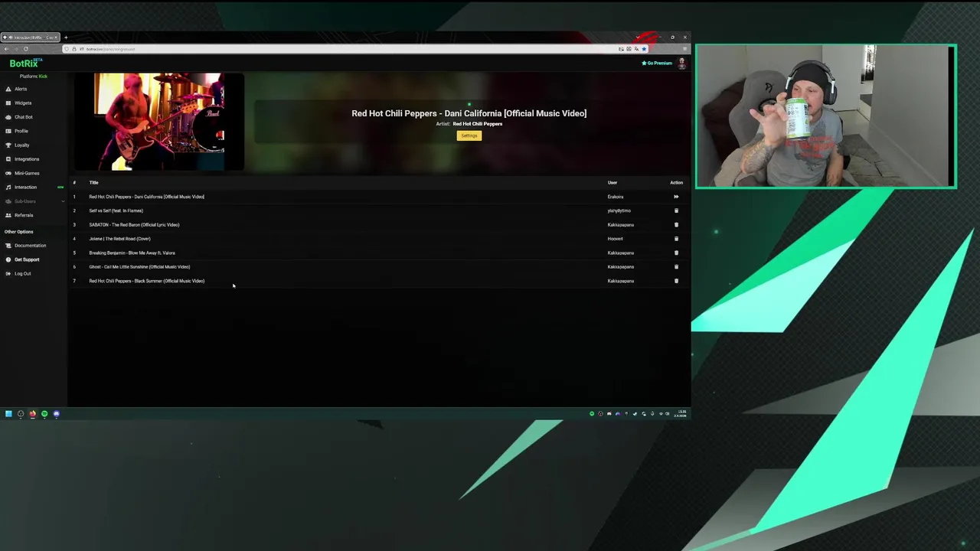980x551 pixels.
Task: Click the Interaction music note icon
Action: coord(8,187)
